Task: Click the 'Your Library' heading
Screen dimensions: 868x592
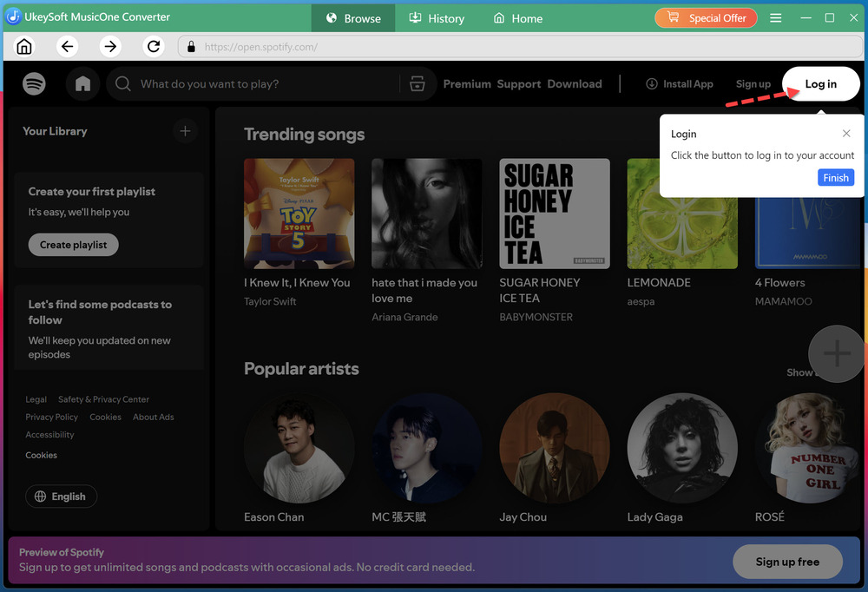Action: [55, 131]
